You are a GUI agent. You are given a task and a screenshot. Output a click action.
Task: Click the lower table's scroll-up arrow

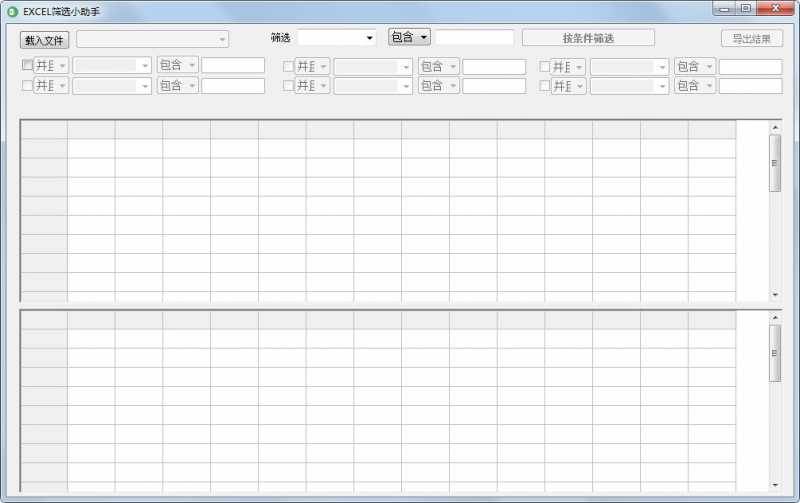point(775,317)
